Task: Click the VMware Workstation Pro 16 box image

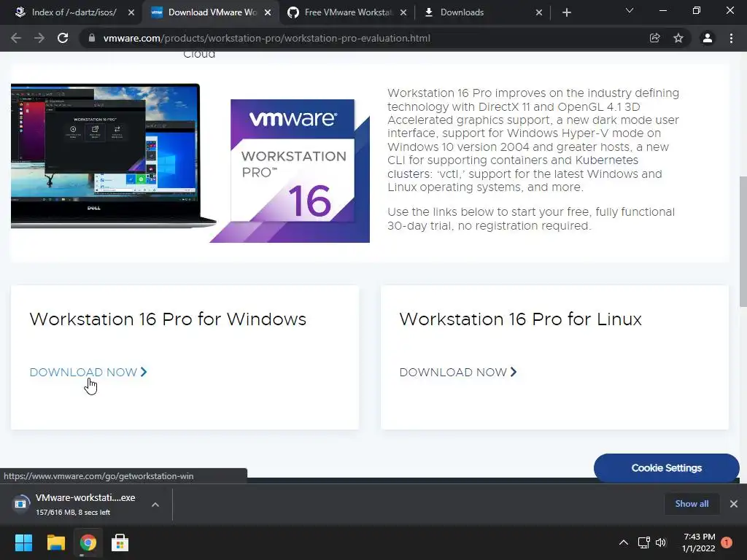Action: (x=290, y=171)
